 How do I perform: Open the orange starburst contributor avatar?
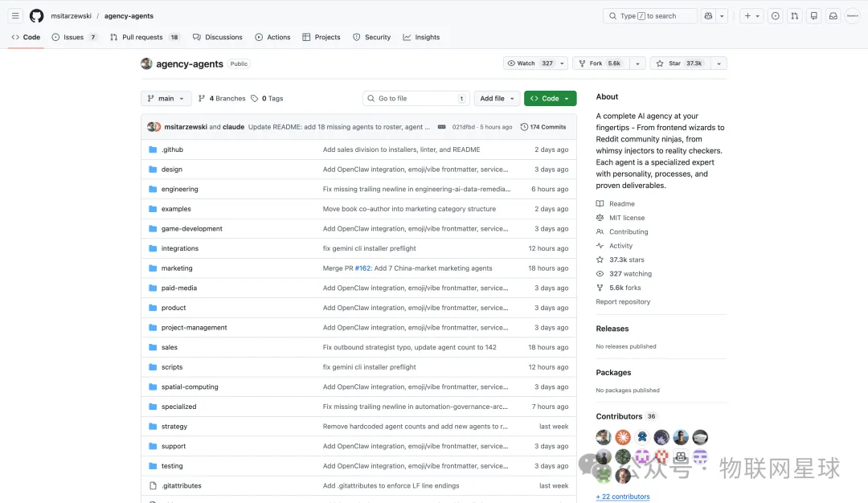623,437
